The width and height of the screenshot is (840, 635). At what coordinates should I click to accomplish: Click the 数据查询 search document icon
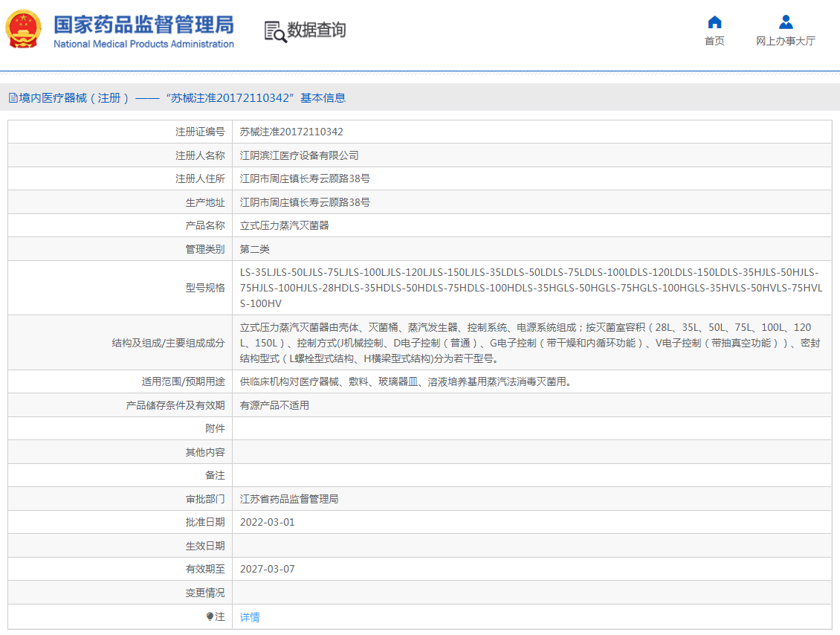tap(274, 30)
